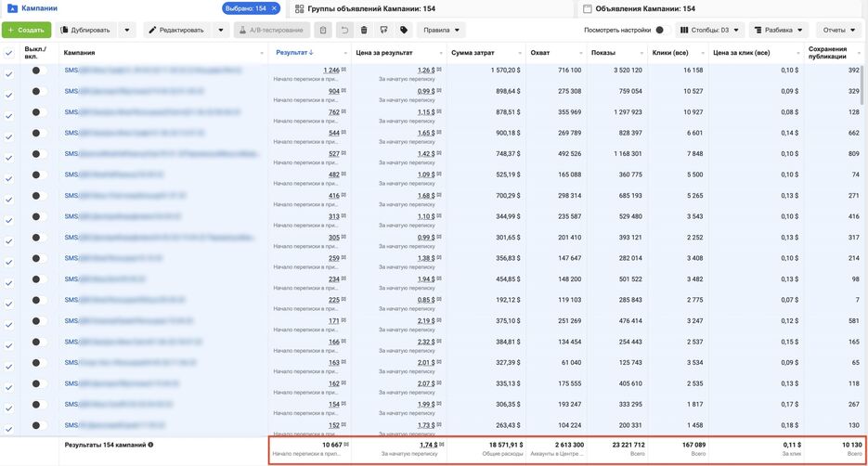Click the small icon beside total 10 667
Image resolution: width=868 pixels, height=466 pixels.
346,445
